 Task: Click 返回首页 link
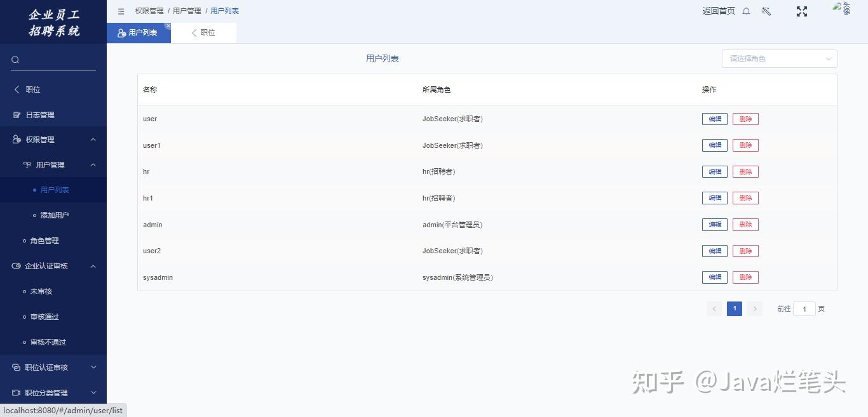719,11
